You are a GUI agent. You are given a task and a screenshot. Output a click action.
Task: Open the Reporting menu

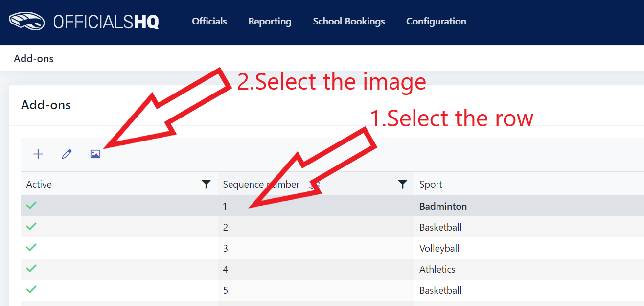[270, 21]
